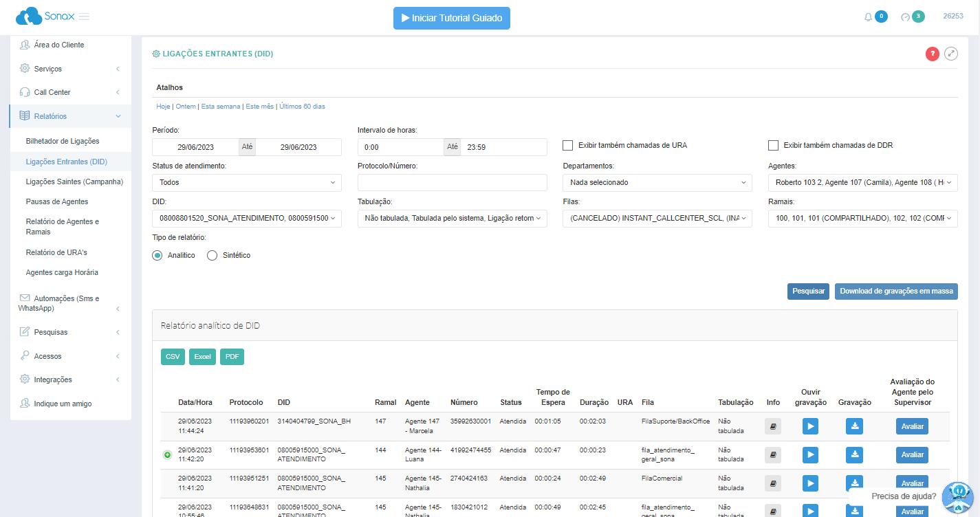
Task: Apply the Esta semana shortcut link
Action: [221, 107]
